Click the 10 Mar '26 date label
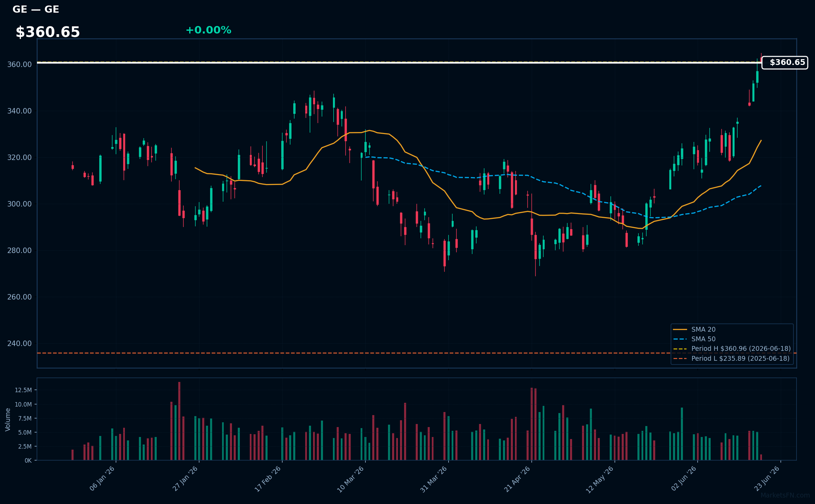This screenshot has width=815, height=504. click(x=351, y=479)
